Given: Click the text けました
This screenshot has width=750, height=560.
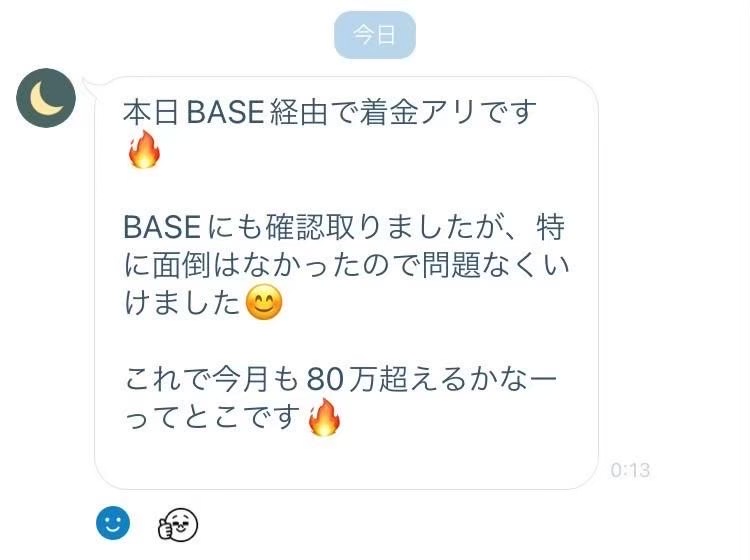Looking at the screenshot, I should point(182,303).
